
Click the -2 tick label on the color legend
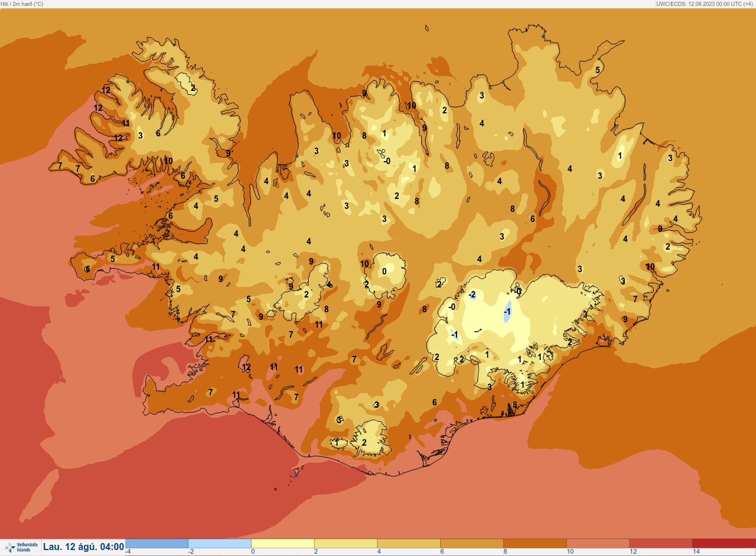(x=191, y=552)
